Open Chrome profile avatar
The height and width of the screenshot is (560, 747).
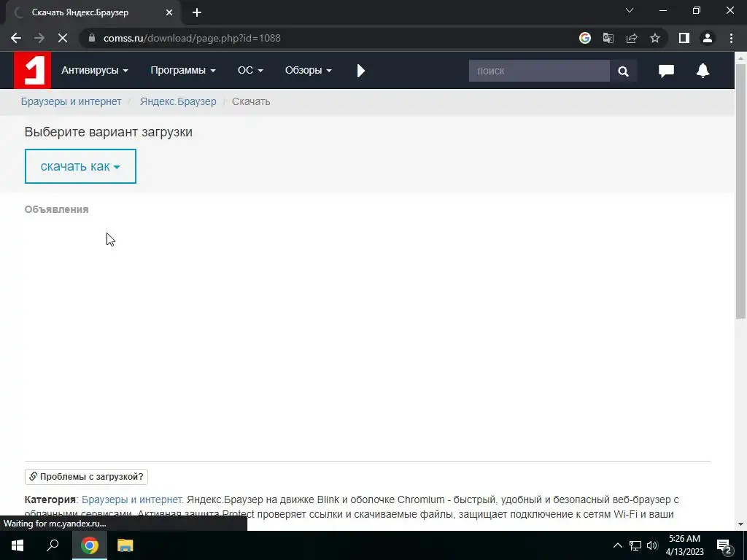pyautogui.click(x=708, y=38)
